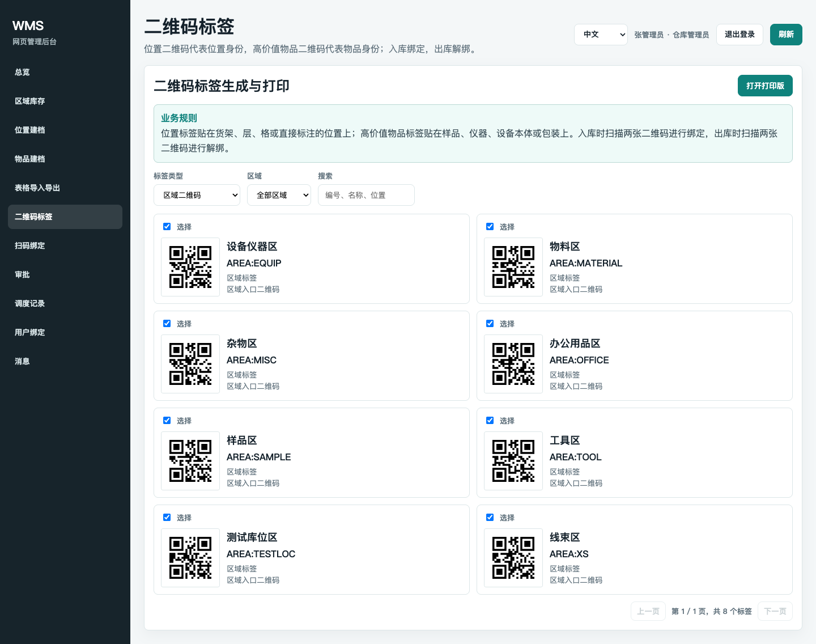Open 表格导入导出 in sidebar
Screen dimensions: 816x644
pyautogui.click(x=65, y=188)
